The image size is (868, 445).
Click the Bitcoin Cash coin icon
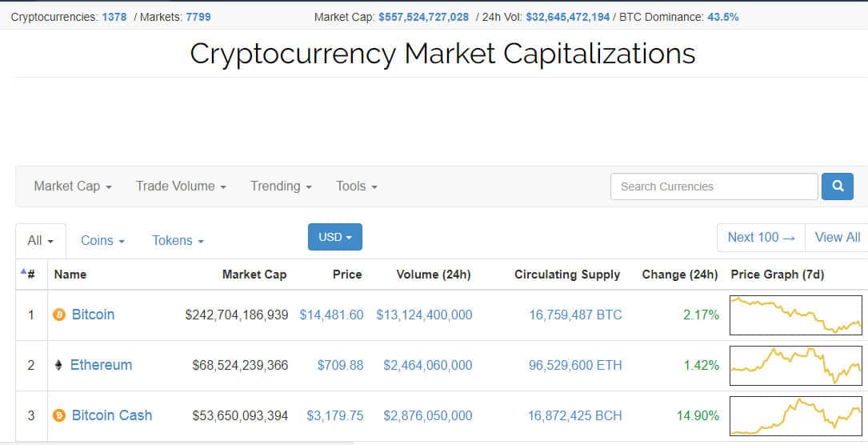click(x=58, y=415)
